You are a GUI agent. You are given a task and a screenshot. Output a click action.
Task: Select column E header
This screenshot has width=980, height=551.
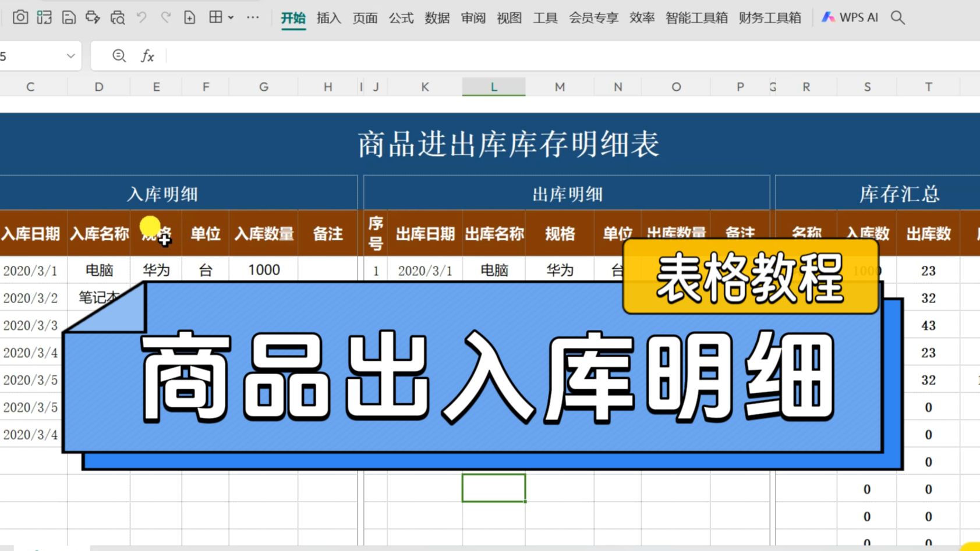156,87
